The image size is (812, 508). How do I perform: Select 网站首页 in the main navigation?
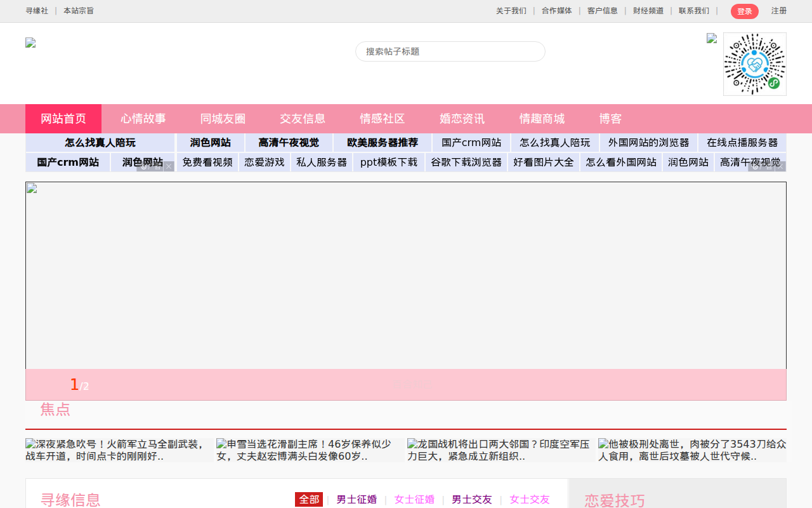click(x=63, y=119)
